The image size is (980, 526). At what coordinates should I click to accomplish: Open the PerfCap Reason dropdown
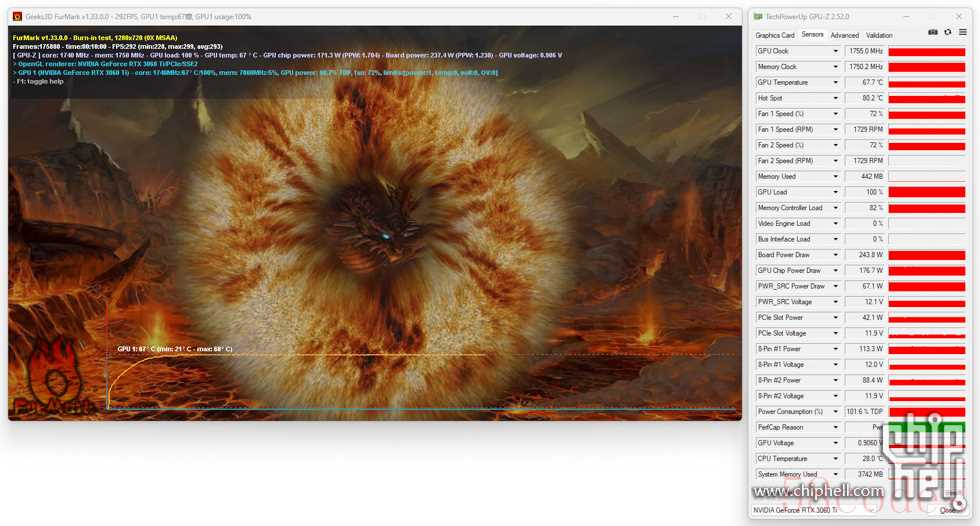[835, 427]
